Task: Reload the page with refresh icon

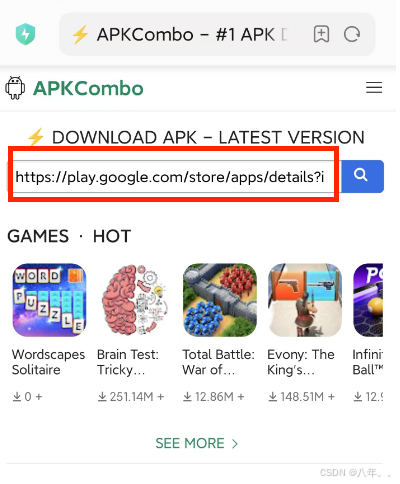Action: (x=352, y=34)
